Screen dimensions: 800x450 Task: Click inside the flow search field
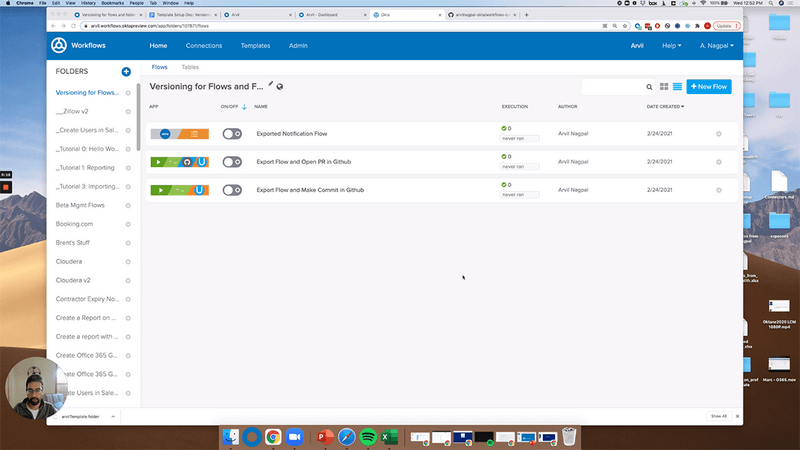[x=612, y=88]
